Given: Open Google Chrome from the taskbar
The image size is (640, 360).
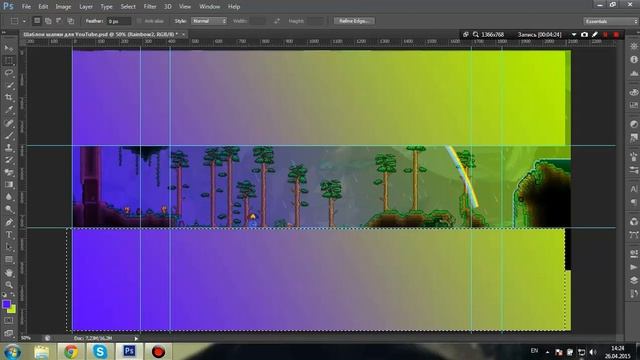Looking at the screenshot, I should pos(71,351).
